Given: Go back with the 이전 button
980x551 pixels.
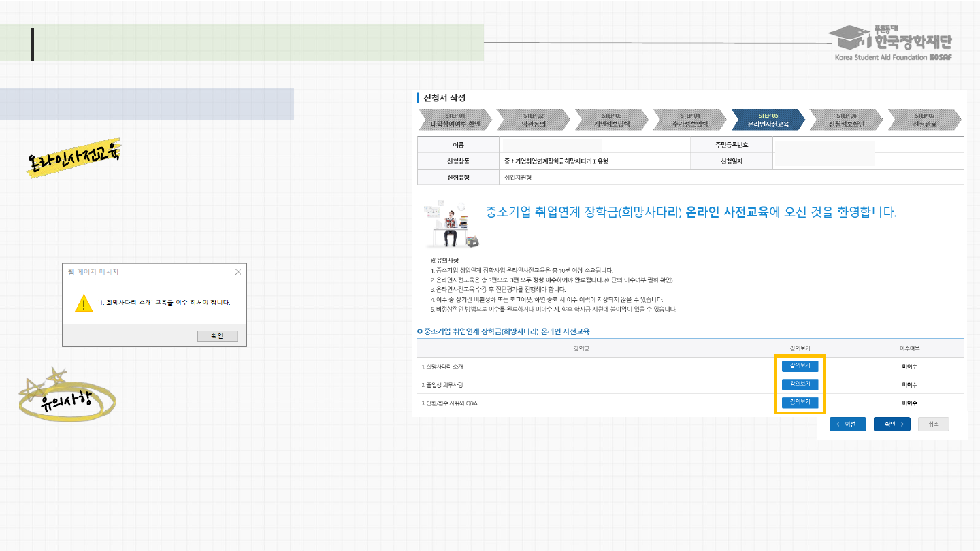Looking at the screenshot, I should pos(847,424).
